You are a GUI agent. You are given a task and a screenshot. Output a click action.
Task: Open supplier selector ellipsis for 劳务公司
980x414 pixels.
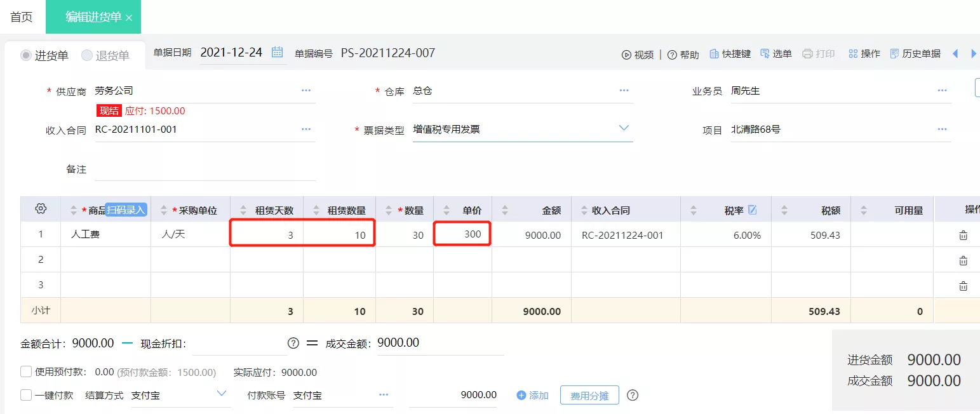pos(306,91)
